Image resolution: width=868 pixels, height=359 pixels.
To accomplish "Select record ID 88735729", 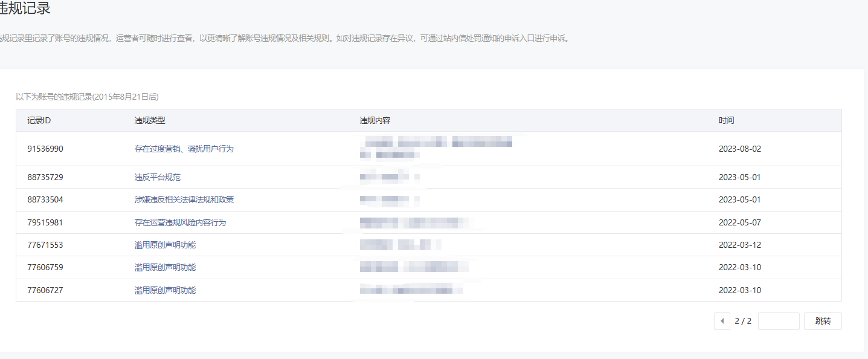I will [x=45, y=177].
